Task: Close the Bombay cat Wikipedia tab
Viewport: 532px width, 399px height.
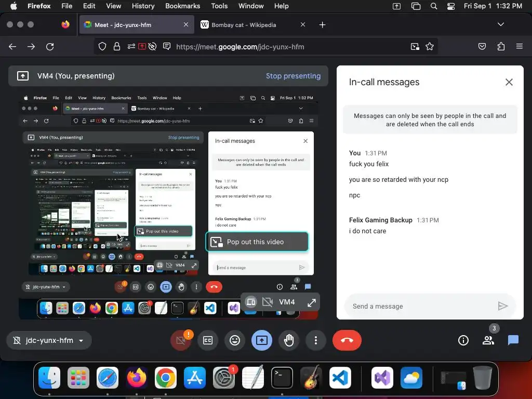Action: point(303,24)
